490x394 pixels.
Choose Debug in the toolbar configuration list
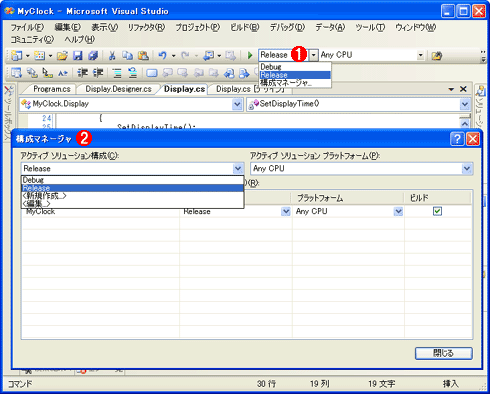tap(295, 67)
